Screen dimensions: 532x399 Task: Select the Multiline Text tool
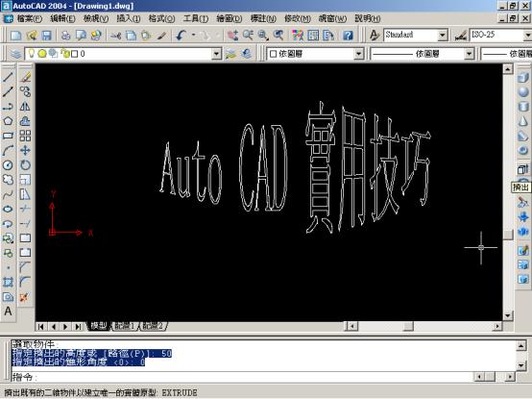click(x=8, y=312)
